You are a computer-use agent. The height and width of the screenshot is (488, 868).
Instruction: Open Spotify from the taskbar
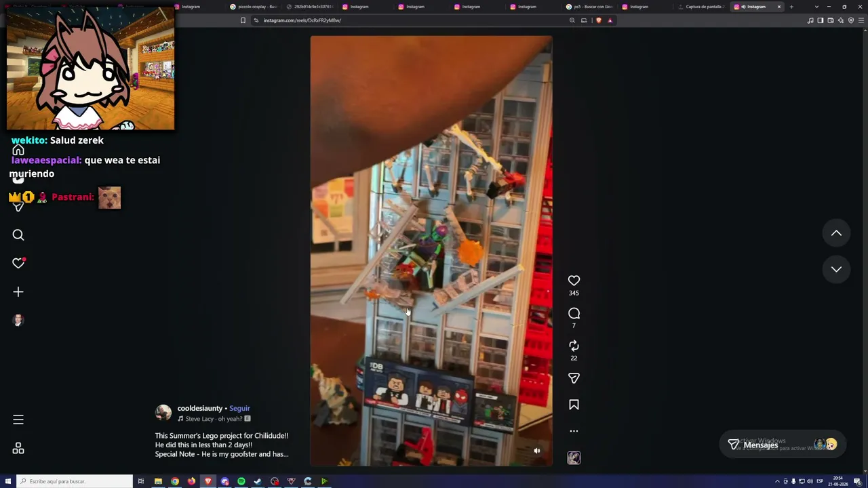click(241, 481)
